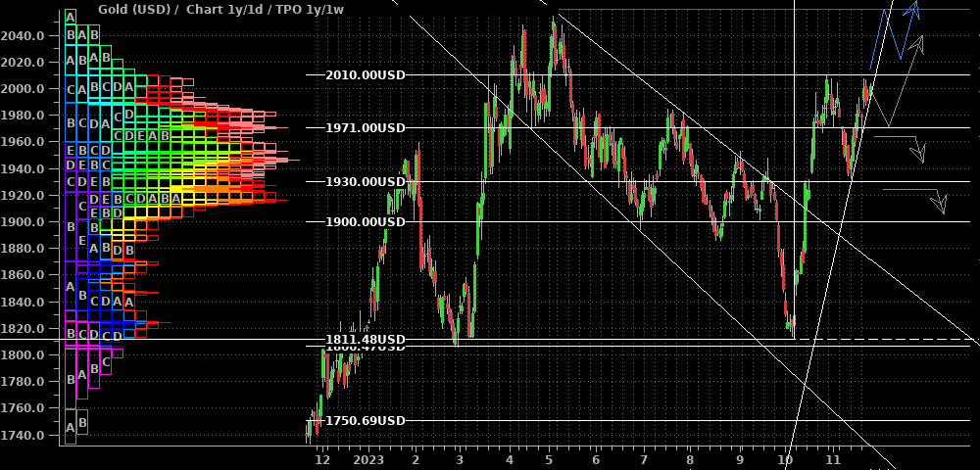This screenshot has height=470, width=980.
Task: Select the 1880.0 price axis tick
Action: coord(24,249)
